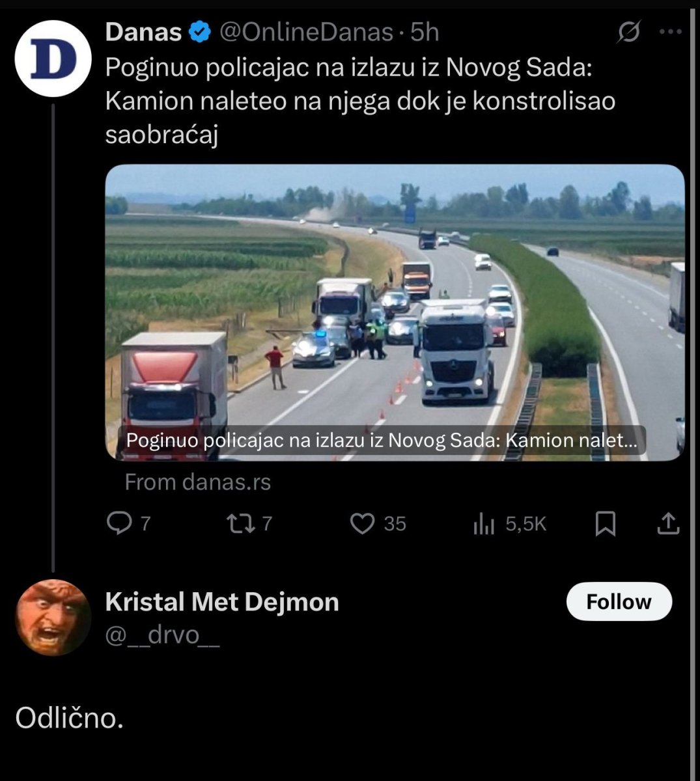Screen dimensions: 700x781
Task: View post analytics bar chart icon
Action: click(484, 524)
